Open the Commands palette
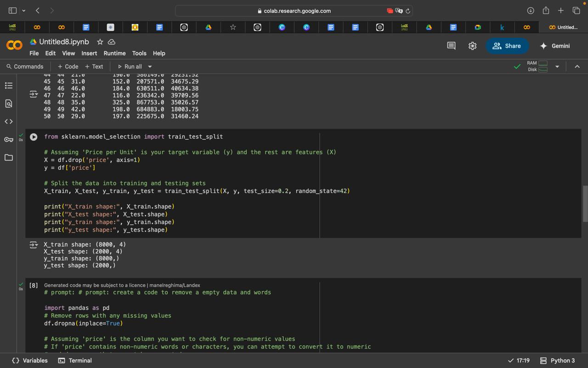This screenshot has height=368, width=588. click(25, 67)
